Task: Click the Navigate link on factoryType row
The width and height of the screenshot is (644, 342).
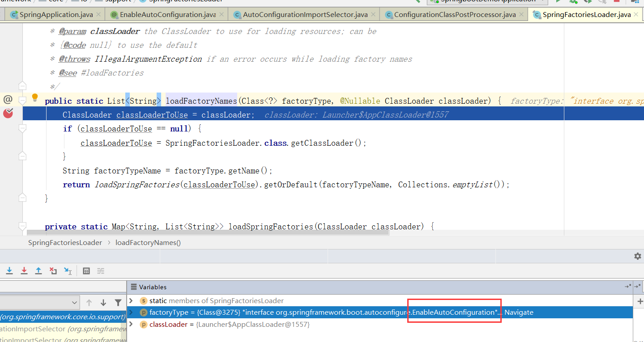Action: [519, 312]
